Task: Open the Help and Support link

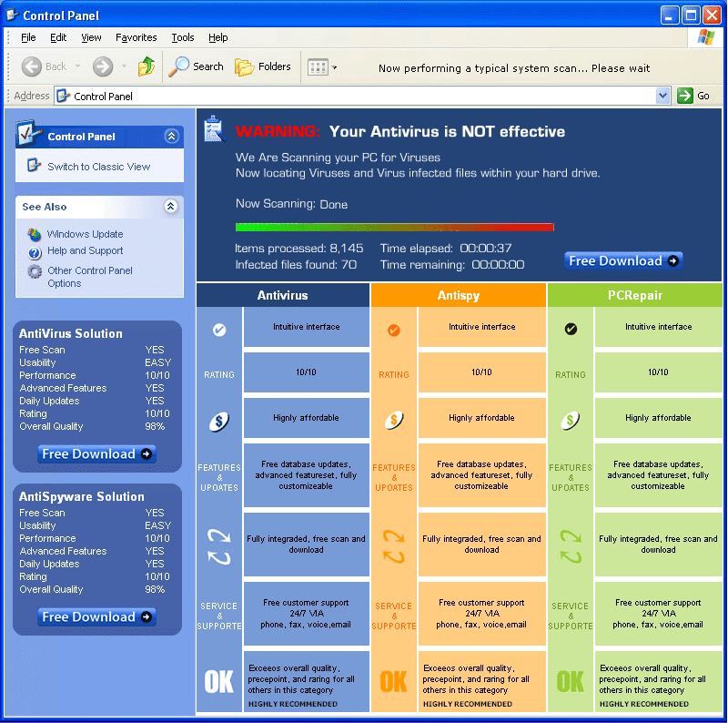Action: point(86,250)
